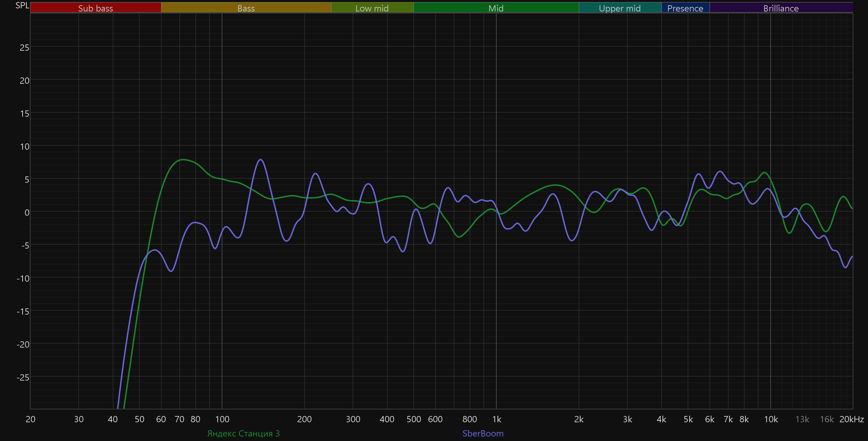Select the Mid band header

496,8
